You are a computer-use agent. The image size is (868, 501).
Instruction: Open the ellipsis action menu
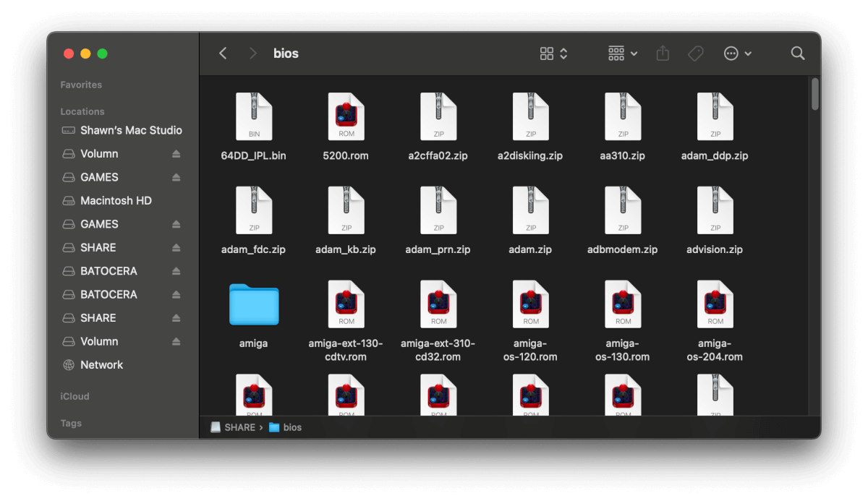pos(738,53)
